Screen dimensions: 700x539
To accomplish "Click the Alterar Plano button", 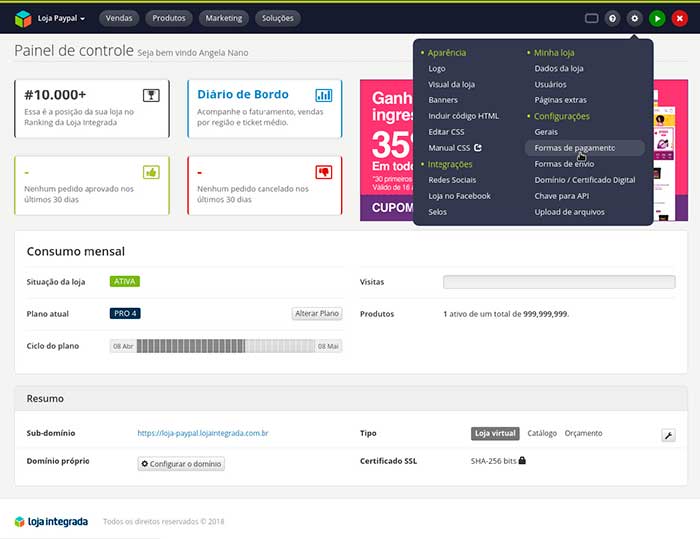I will pos(317,313).
